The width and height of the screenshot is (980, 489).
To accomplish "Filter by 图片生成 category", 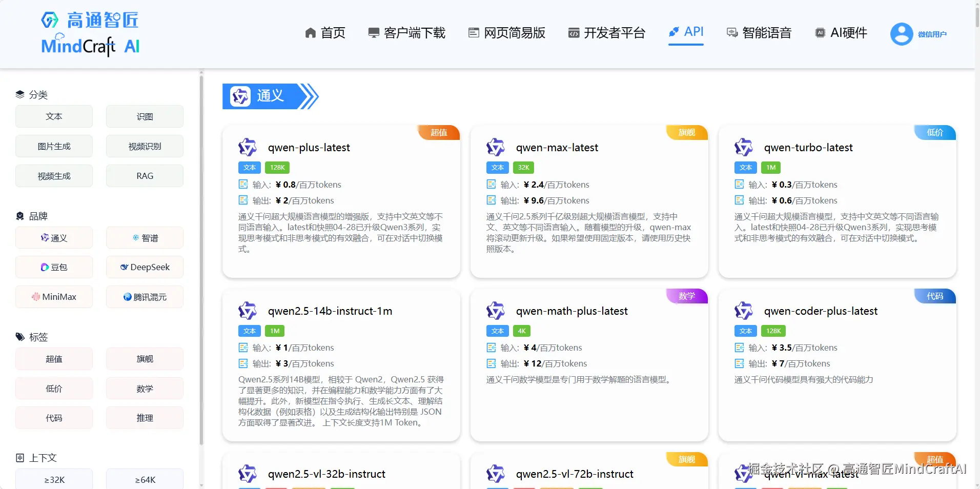I will [x=54, y=146].
